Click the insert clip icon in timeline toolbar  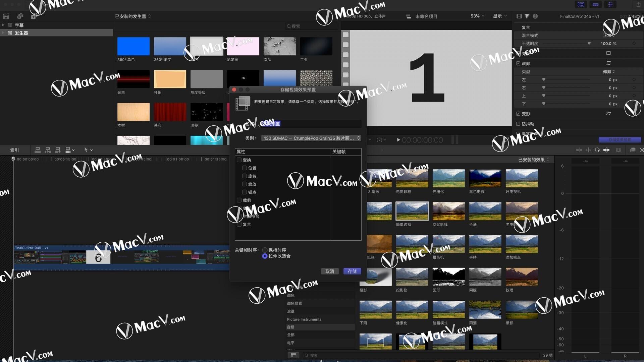(x=48, y=150)
